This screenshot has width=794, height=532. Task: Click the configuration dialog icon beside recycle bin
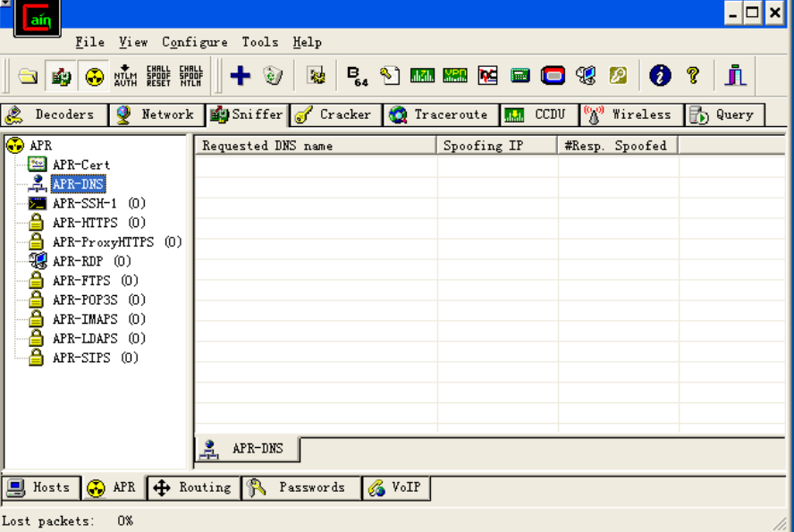pos(317,76)
